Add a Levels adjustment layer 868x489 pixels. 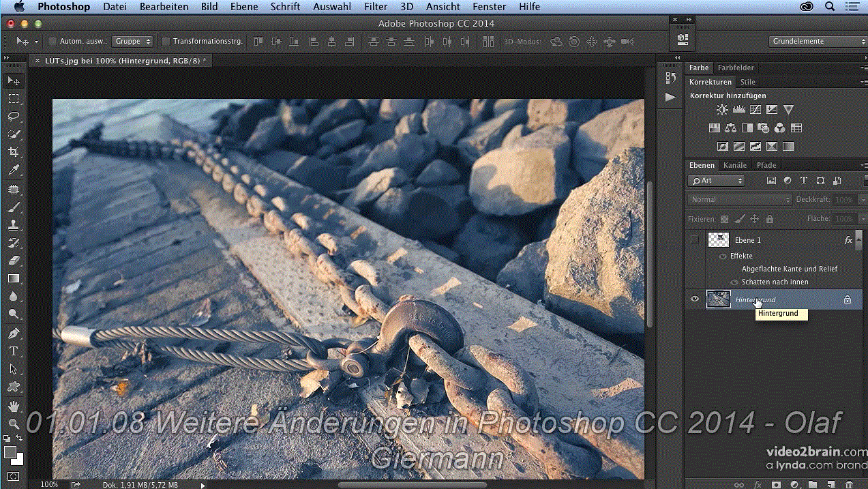(739, 109)
